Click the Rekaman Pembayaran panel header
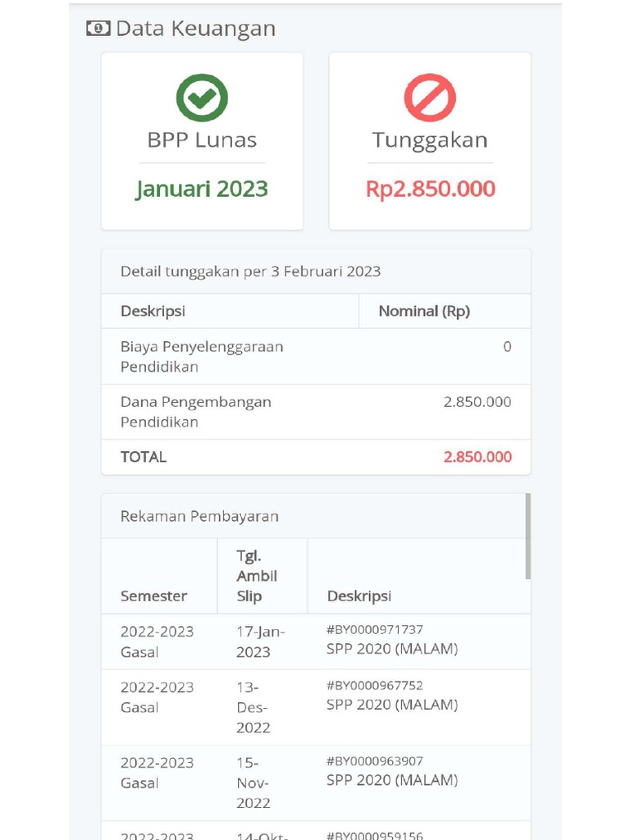Screen dimensions: 630x840 click(x=199, y=516)
